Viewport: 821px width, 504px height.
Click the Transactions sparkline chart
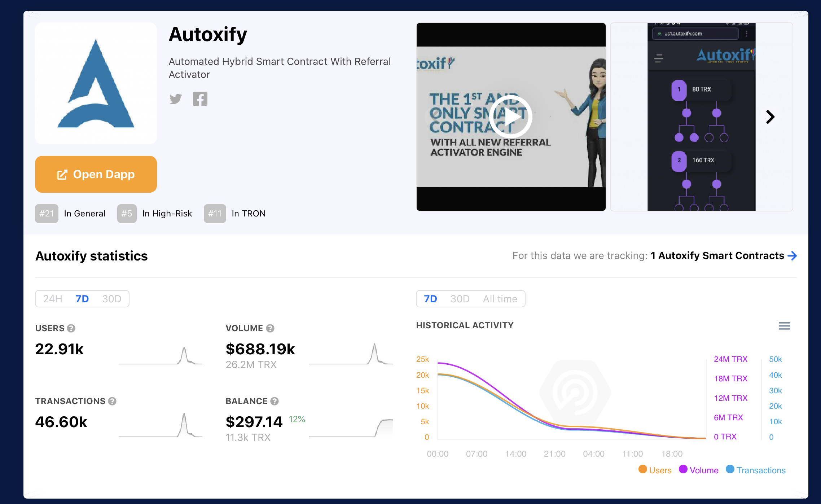[161, 425]
